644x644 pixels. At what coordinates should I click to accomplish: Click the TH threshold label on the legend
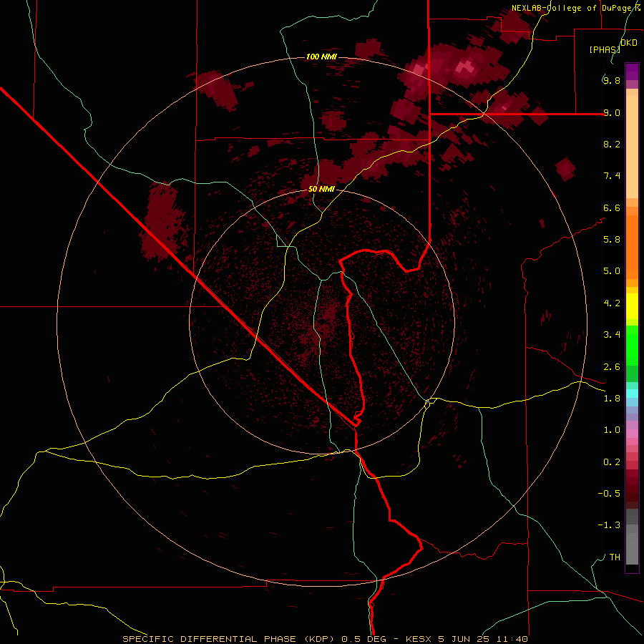[x=615, y=557]
